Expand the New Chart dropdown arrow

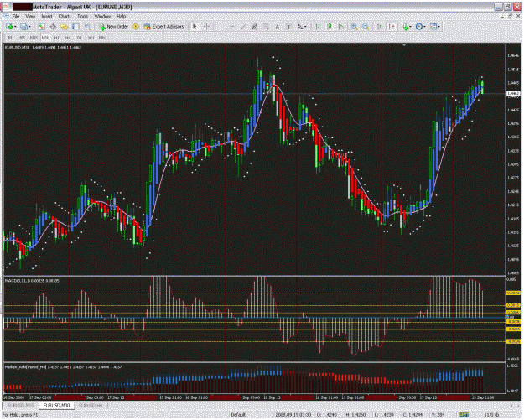point(15,27)
